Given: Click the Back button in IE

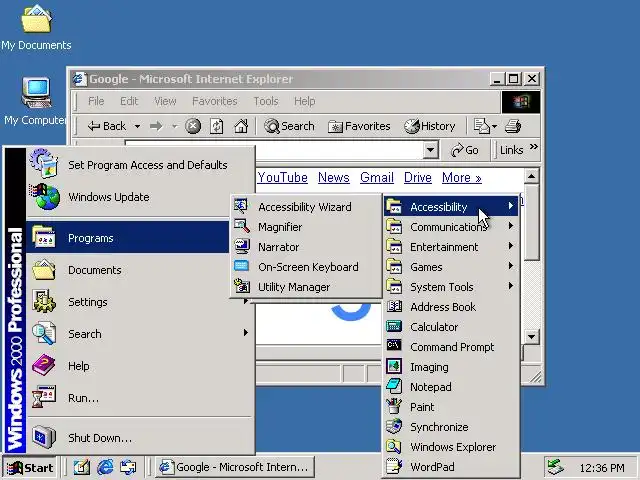Looking at the screenshot, I should coord(107,126).
